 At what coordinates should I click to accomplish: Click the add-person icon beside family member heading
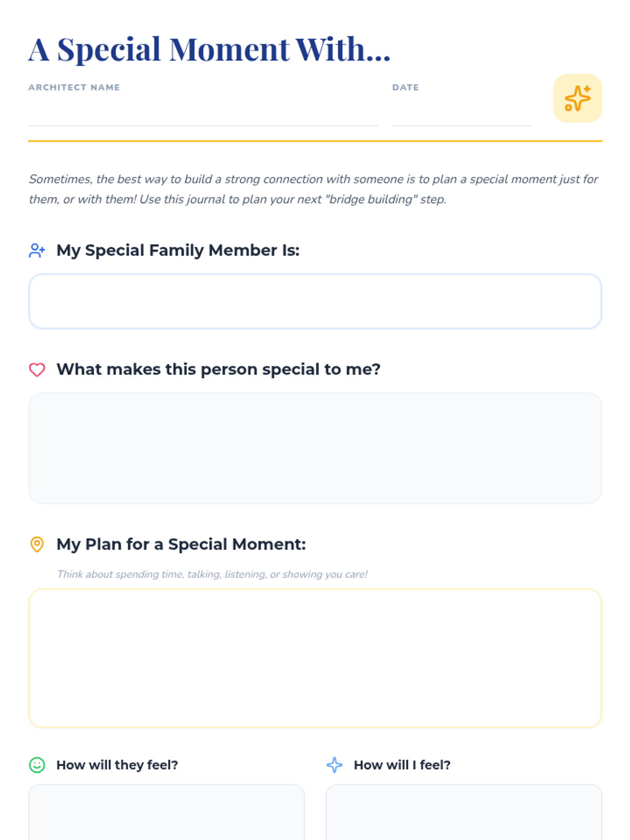point(37,250)
